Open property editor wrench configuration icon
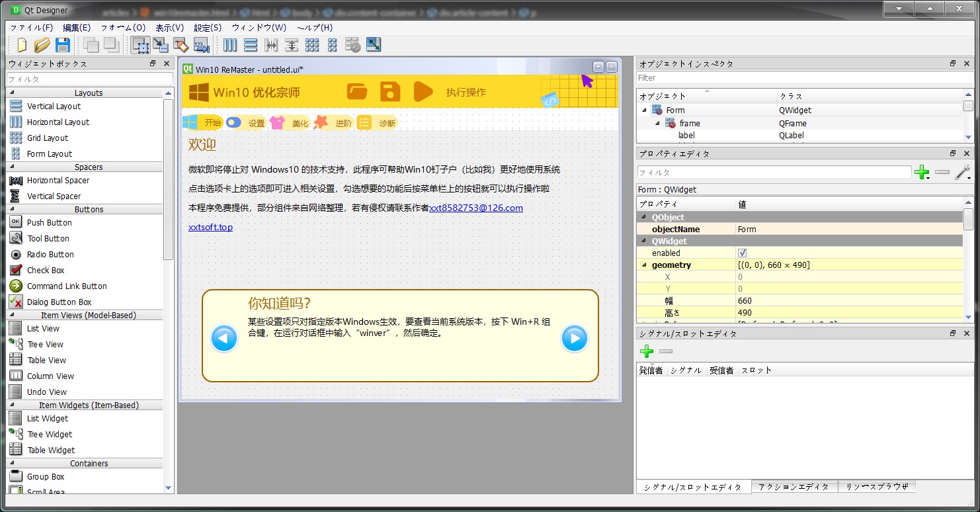 pos(963,173)
